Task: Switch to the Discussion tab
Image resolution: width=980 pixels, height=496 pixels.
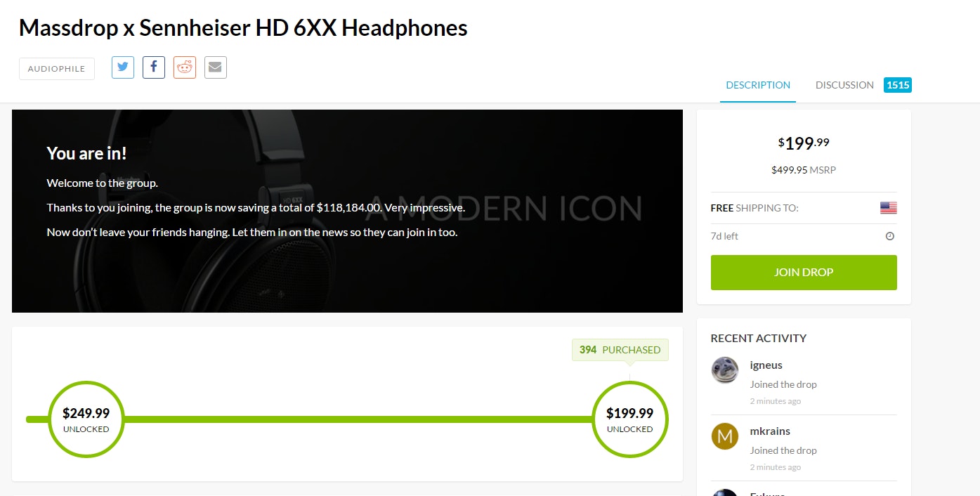Action: click(x=844, y=85)
